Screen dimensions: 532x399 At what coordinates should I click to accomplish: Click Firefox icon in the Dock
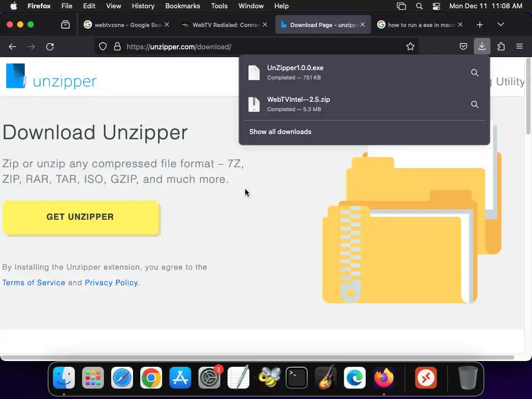point(384,378)
